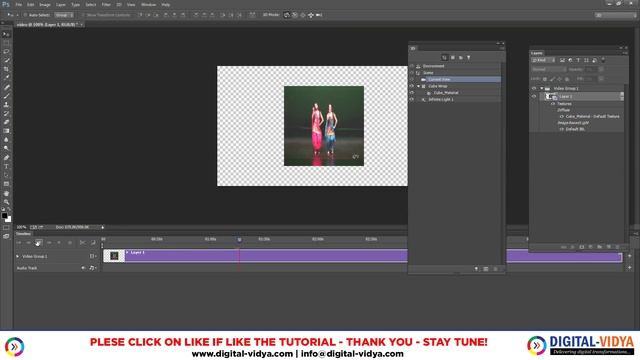Screen dimensions: 640x360
Task: Choose Scale 3D object mode icon
Action: [319, 15]
